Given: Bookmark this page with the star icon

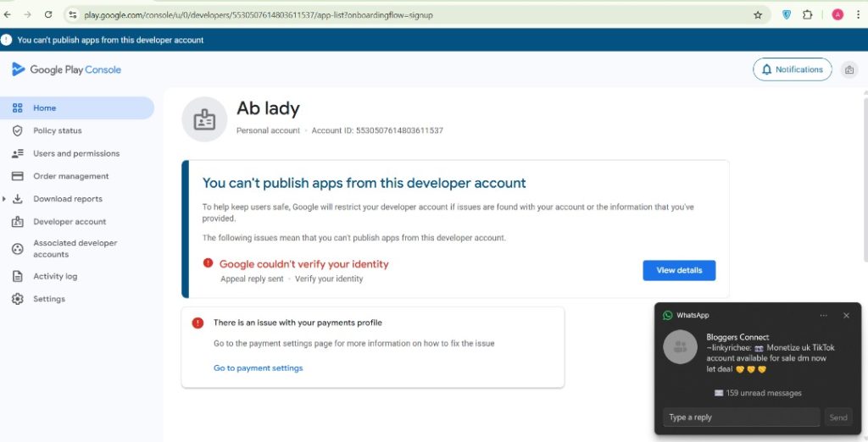Looking at the screenshot, I should (758, 14).
